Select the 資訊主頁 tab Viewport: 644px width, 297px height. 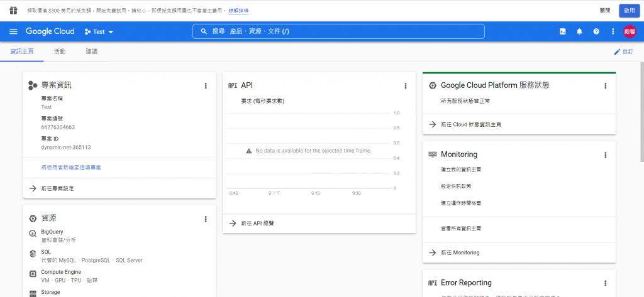22,51
